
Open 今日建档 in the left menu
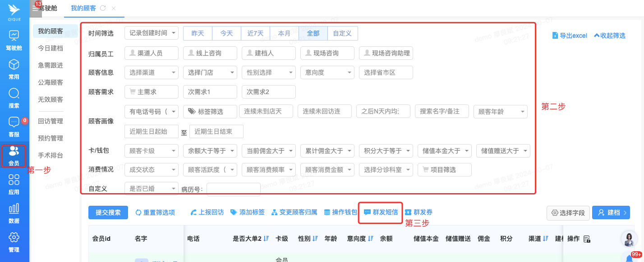coord(51,48)
